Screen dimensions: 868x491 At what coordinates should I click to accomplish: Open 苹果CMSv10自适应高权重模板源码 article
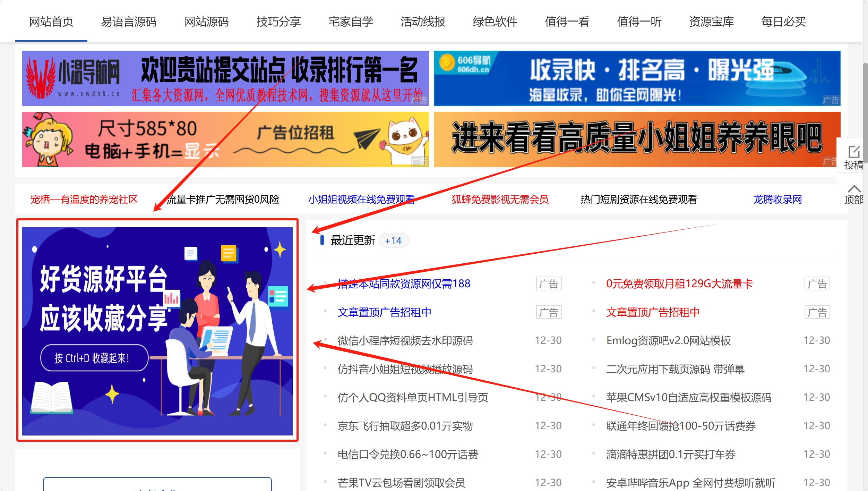pyautogui.click(x=688, y=397)
